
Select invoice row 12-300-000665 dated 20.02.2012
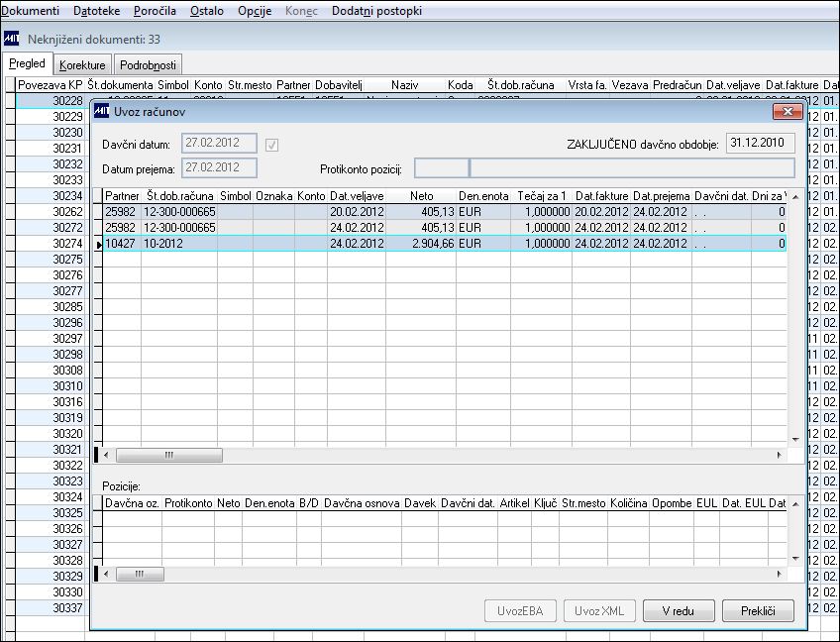[x=445, y=212]
